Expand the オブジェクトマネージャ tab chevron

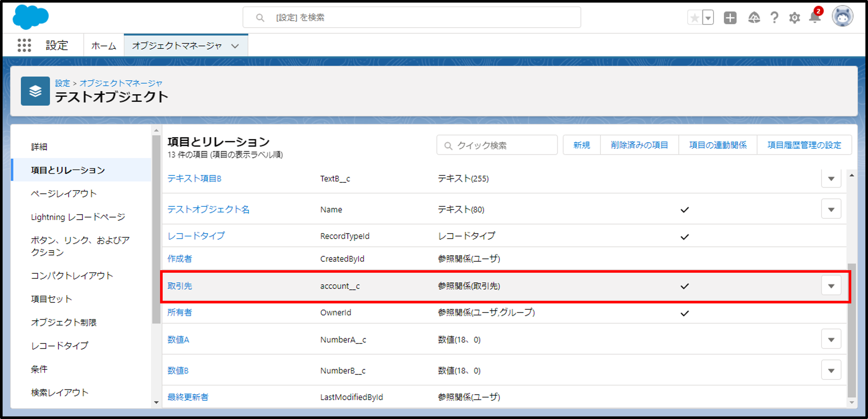[x=235, y=46]
